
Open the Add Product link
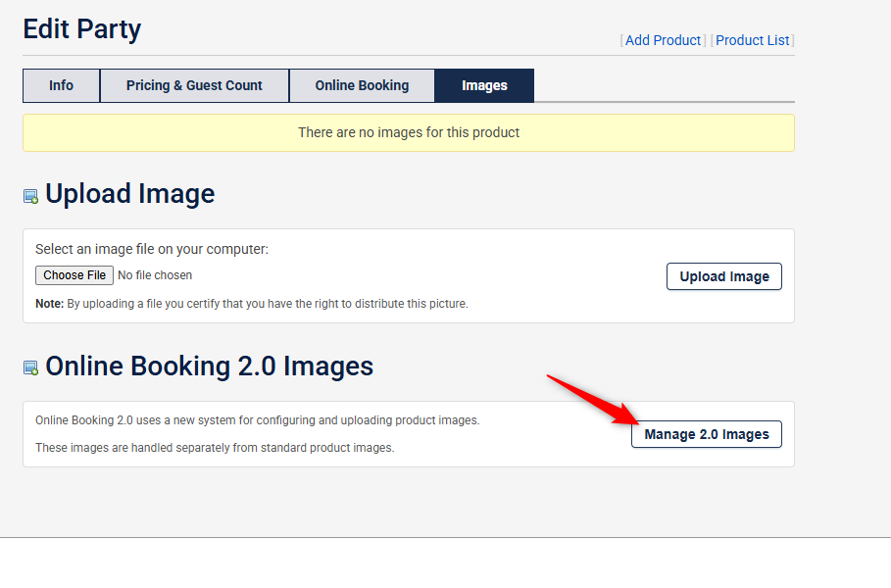(663, 40)
